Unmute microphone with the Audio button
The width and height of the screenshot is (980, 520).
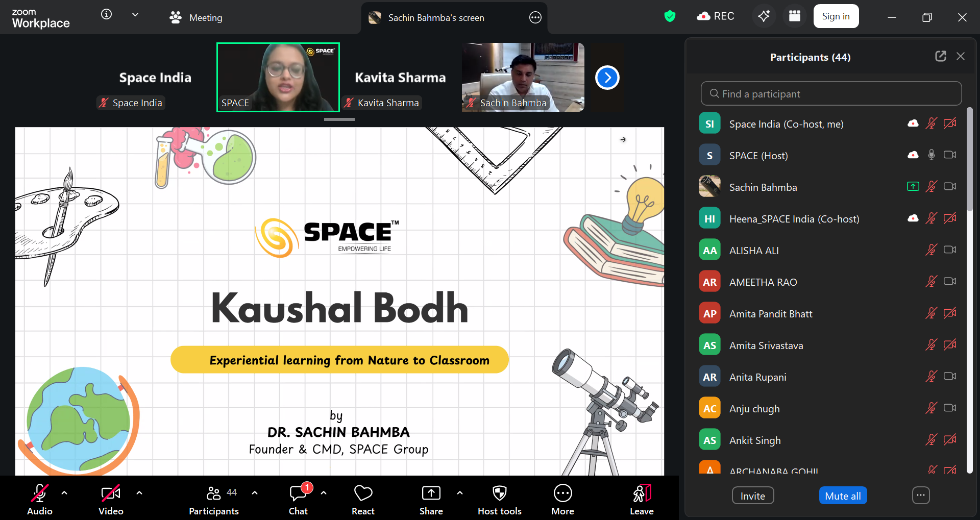(40, 500)
